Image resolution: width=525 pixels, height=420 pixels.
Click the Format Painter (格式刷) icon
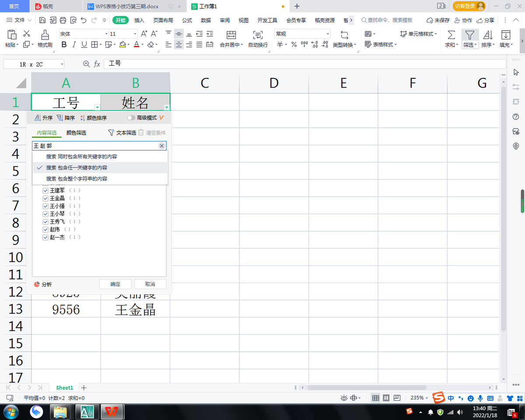[45, 35]
